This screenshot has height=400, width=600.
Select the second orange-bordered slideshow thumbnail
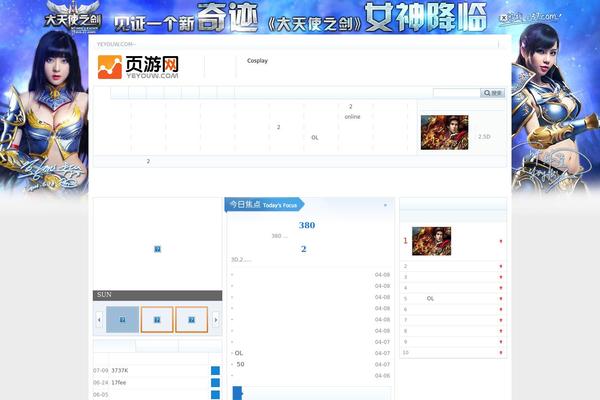click(x=157, y=319)
